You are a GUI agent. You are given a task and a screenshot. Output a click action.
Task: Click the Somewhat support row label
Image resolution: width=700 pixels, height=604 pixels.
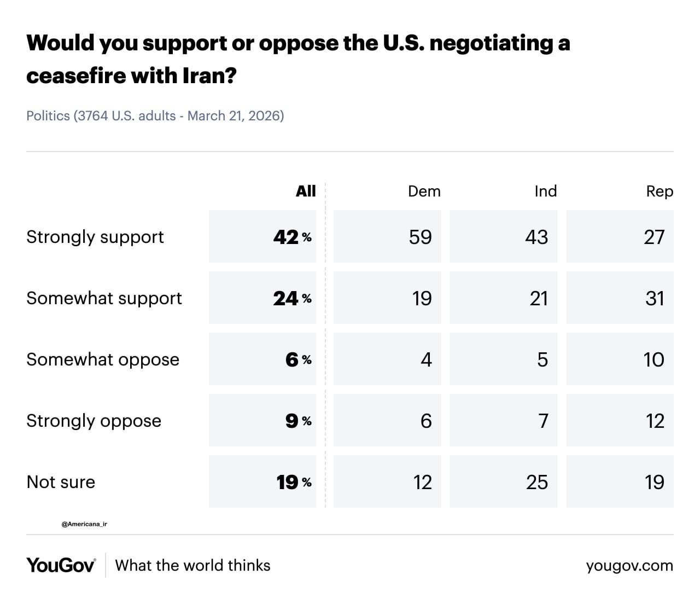point(104,298)
